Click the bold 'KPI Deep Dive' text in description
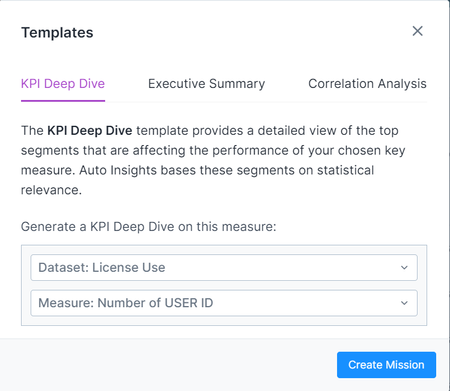 (x=90, y=130)
